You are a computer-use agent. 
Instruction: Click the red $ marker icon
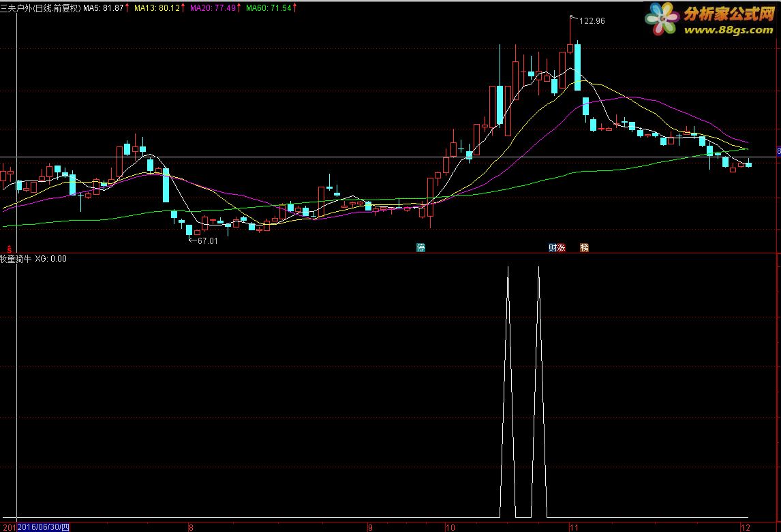click(x=9, y=249)
